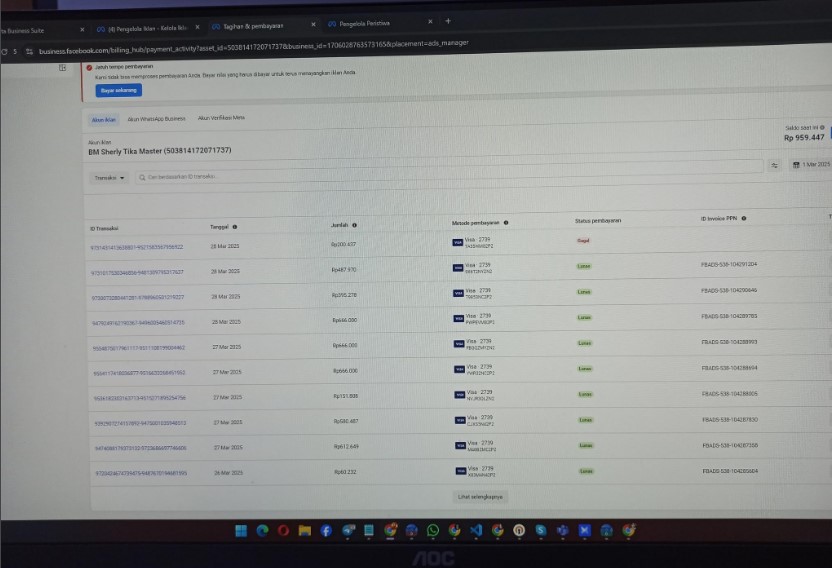The image size is (832, 568).
Task: Select the Akun Verifikasi Meta tab
Action: [221, 118]
